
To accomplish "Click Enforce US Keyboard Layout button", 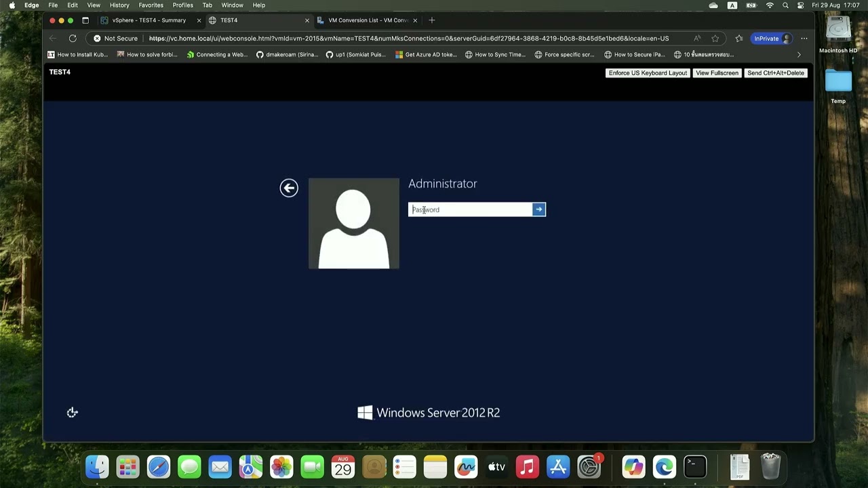I will tap(648, 73).
